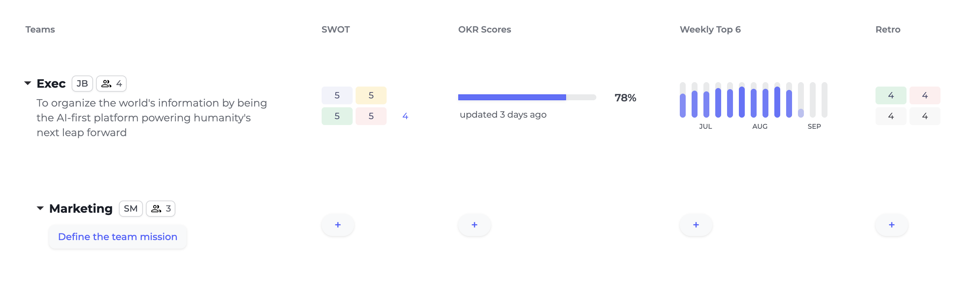
Task: Collapse the Marketing team row
Action: pos(40,208)
